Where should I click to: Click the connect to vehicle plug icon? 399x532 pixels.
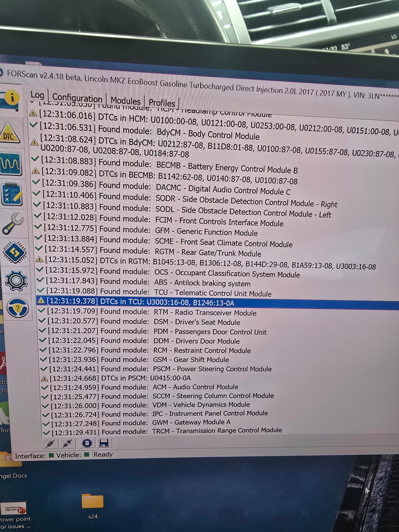50,443
